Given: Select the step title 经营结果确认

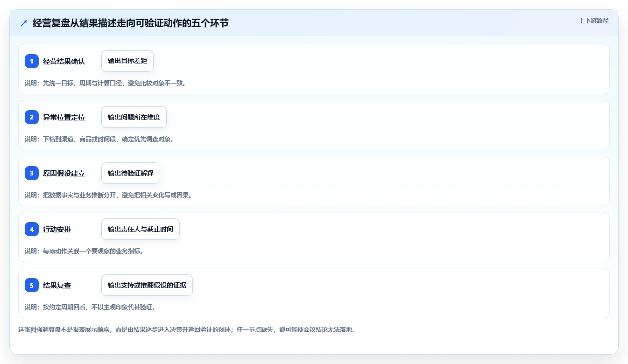Looking at the screenshot, I should [x=64, y=61].
